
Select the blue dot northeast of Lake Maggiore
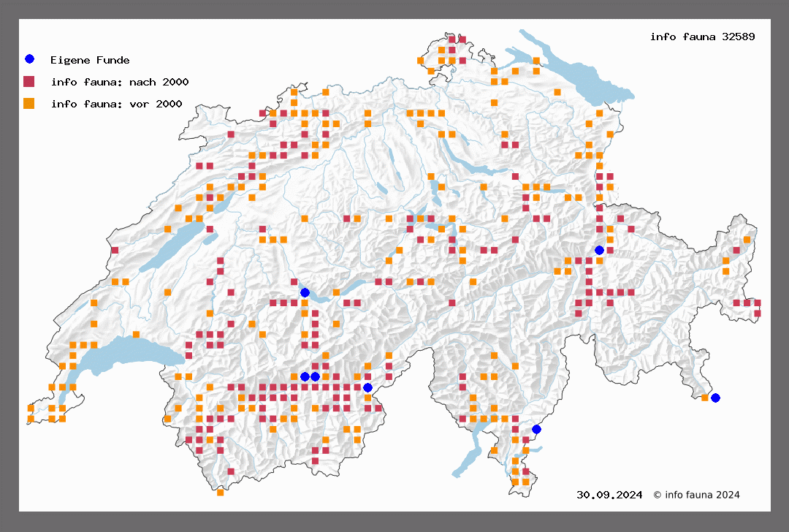pos(536,429)
